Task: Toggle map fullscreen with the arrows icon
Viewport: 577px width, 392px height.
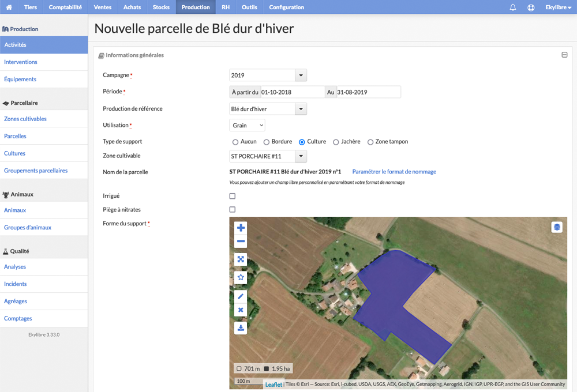Action: click(x=241, y=259)
